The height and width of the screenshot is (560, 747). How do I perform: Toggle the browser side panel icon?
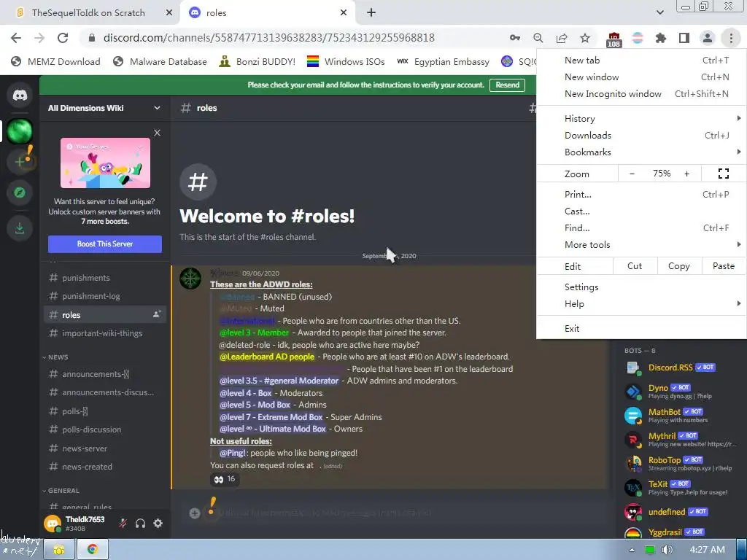[684, 38]
